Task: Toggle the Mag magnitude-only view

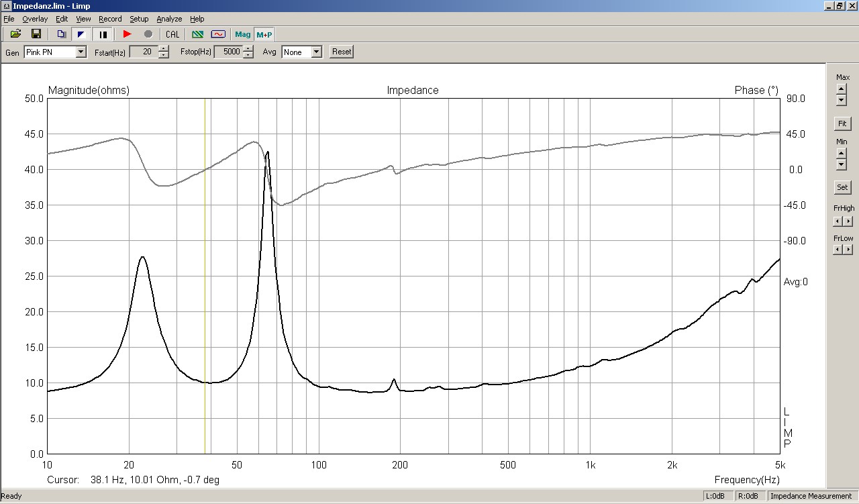Action: tap(242, 34)
